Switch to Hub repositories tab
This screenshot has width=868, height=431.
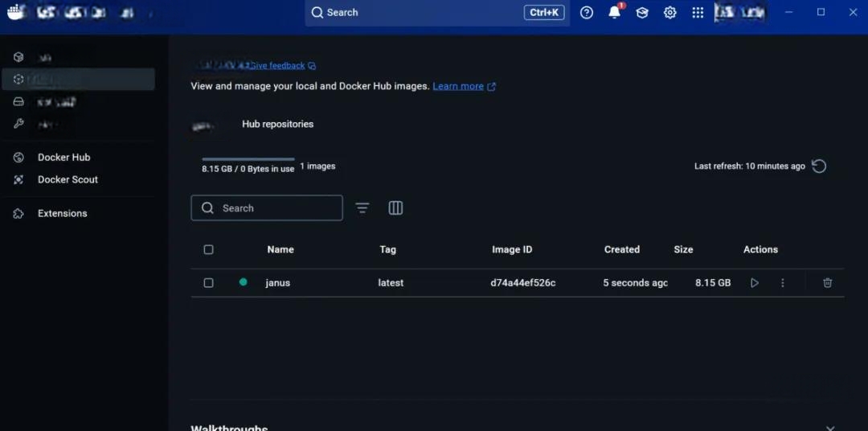(x=277, y=124)
